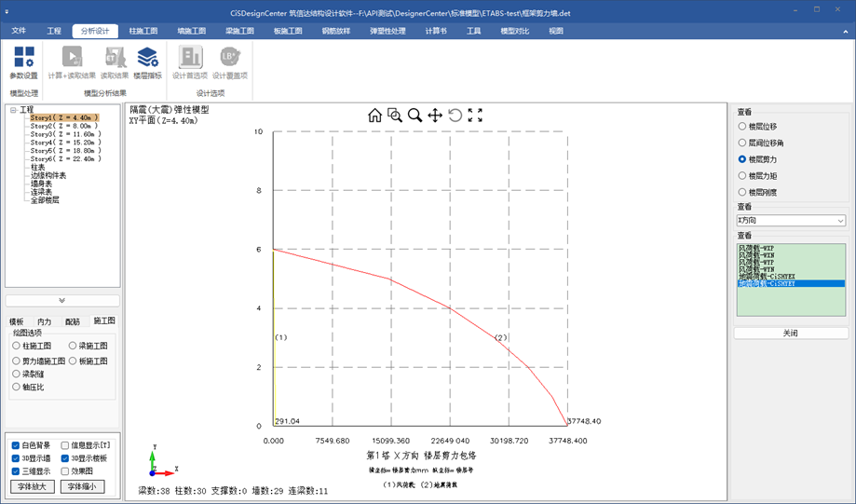Open the 柱施工图 ribbon tab
The height and width of the screenshot is (504, 856).
pos(143,31)
